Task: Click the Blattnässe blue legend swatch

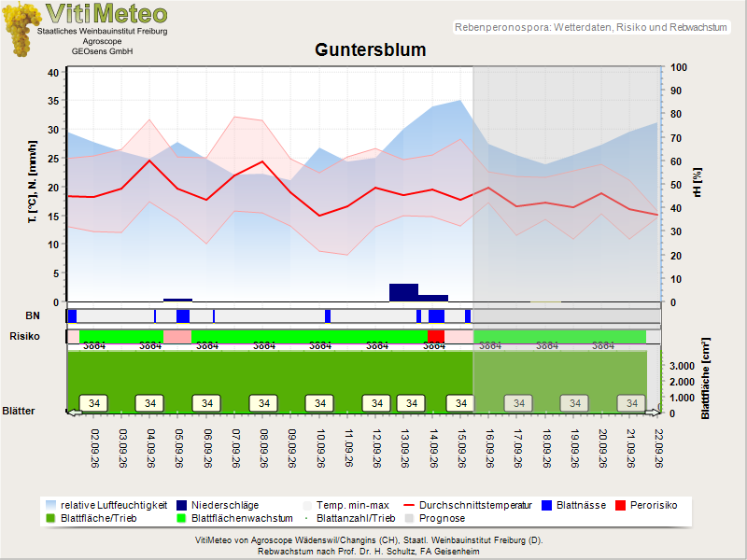Action: [547, 505]
